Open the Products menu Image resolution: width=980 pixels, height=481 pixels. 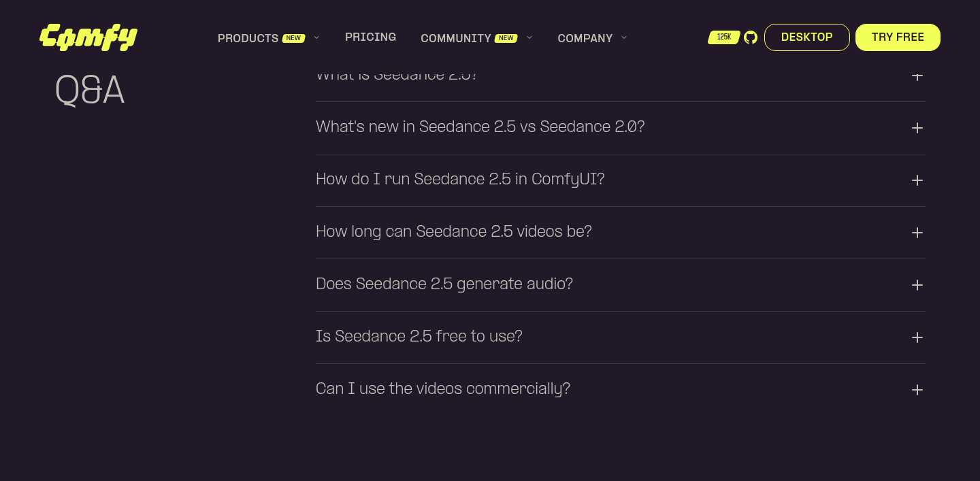[x=248, y=38]
